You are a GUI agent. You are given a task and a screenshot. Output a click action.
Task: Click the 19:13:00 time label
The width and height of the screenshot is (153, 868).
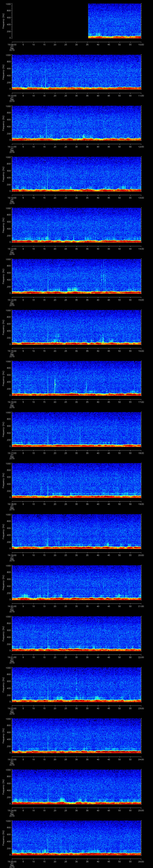point(12,249)
